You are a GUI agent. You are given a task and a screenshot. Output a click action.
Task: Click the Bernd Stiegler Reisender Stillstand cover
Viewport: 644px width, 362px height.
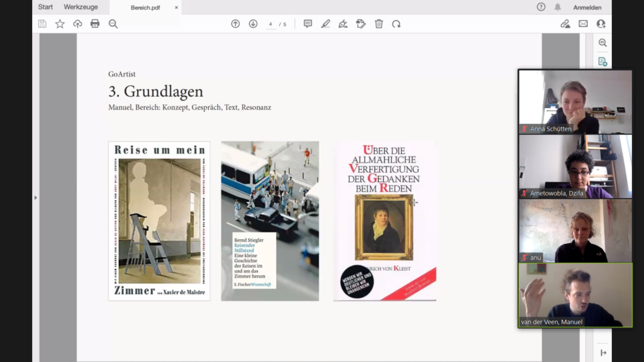click(x=270, y=221)
